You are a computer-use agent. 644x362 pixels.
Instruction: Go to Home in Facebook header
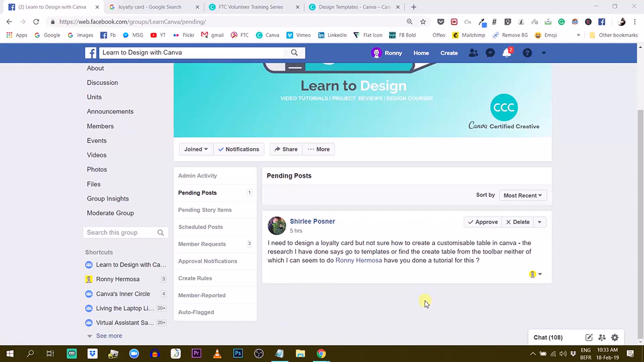point(421,53)
